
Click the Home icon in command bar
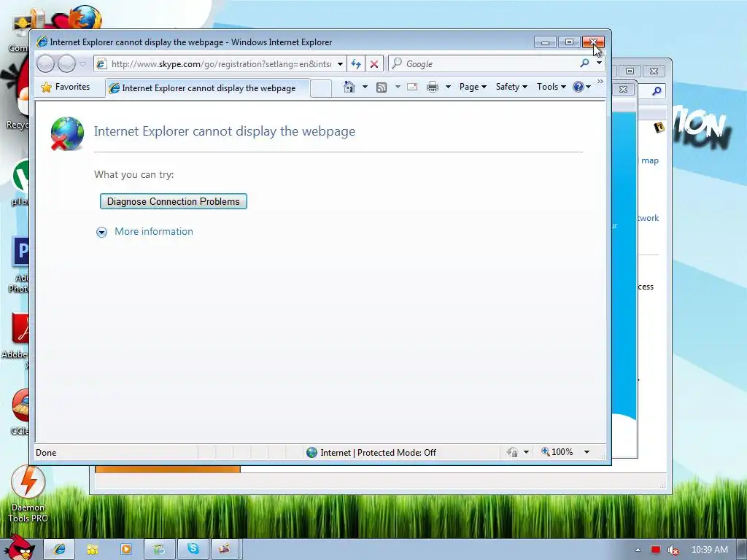click(x=349, y=87)
